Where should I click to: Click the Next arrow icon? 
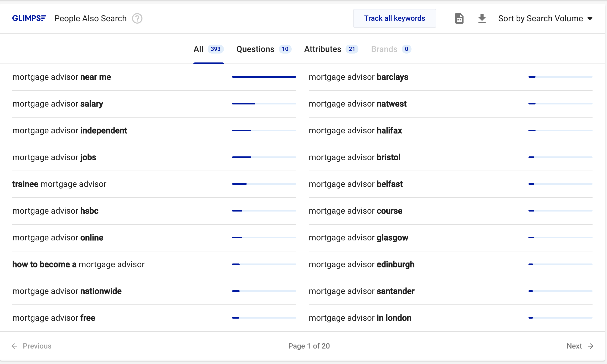click(590, 346)
